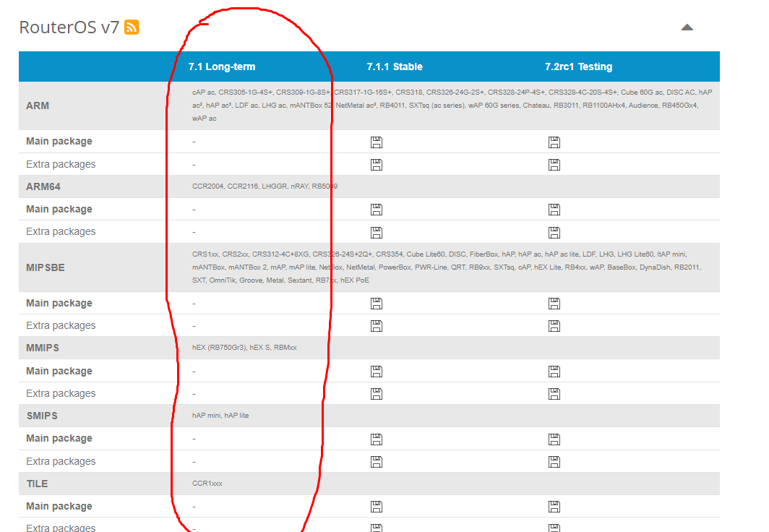The image size is (769, 532).
Task: Download SMIPS Main package 7.1.1 Stable
Action: point(376,439)
